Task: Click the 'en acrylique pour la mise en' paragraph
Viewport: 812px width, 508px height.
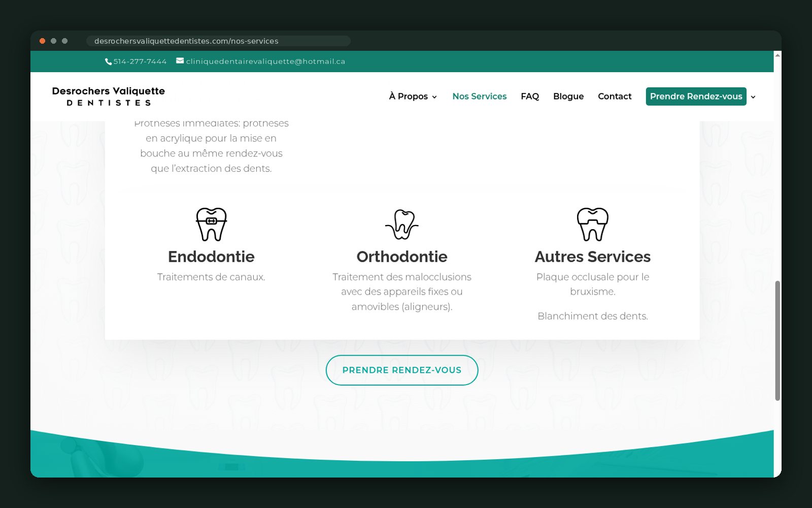Action: click(211, 146)
